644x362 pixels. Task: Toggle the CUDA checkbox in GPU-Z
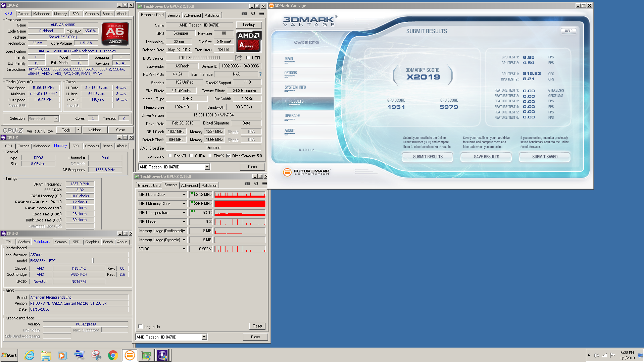click(x=191, y=156)
